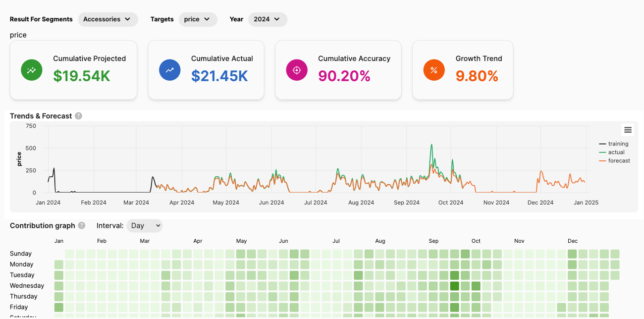Click the orange Growth Trend percent icon
The image size is (644, 319).
[x=434, y=70]
